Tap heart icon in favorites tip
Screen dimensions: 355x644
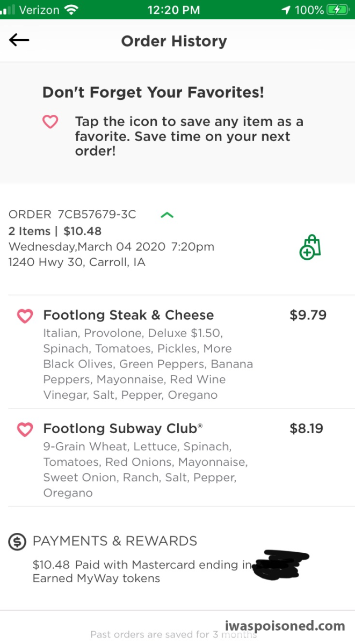pyautogui.click(x=50, y=122)
